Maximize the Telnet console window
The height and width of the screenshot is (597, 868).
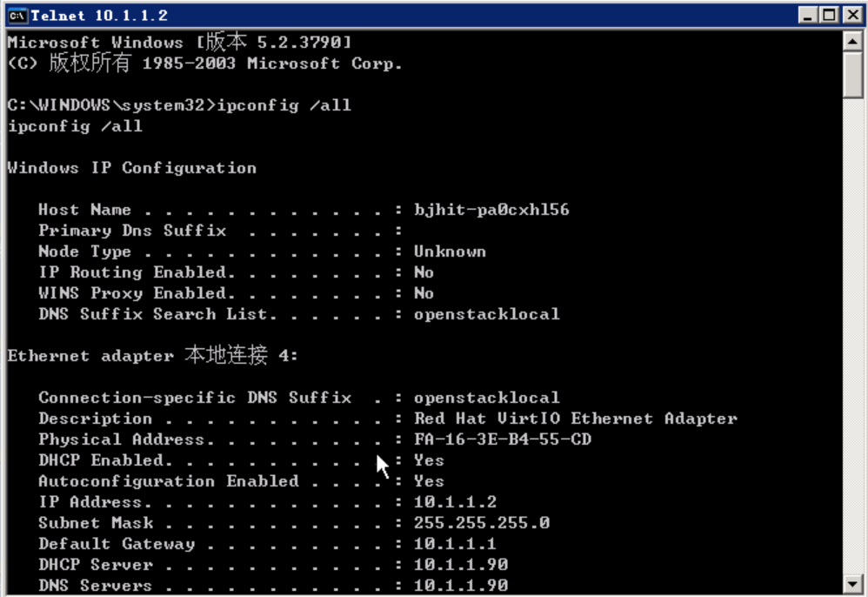click(x=829, y=15)
